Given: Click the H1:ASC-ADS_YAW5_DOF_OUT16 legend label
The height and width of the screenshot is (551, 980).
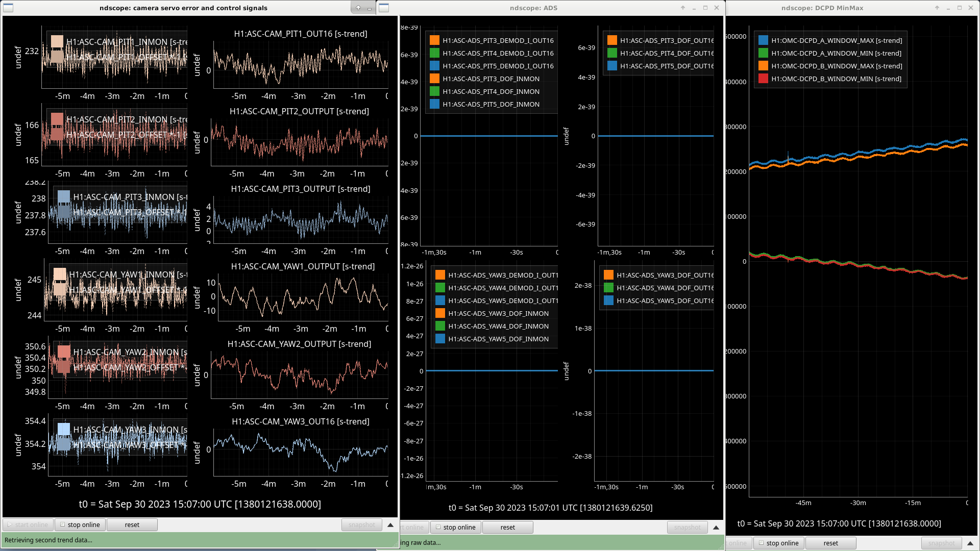Looking at the screenshot, I should coord(665,300).
